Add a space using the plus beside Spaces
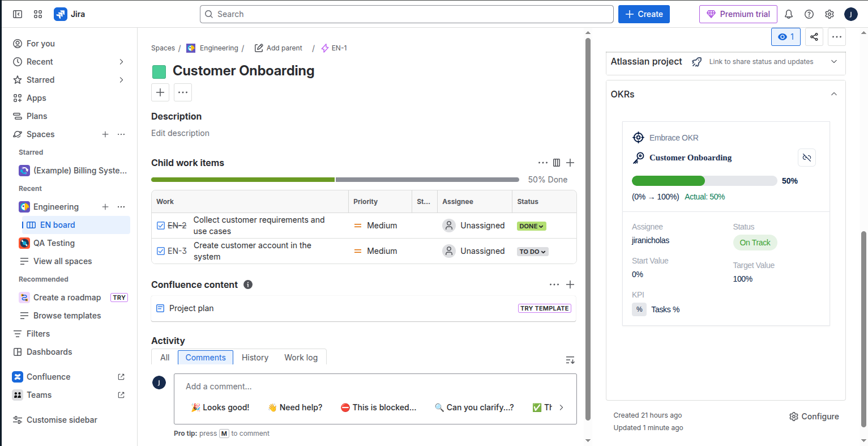Image resolution: width=868 pixels, height=446 pixels. click(105, 134)
